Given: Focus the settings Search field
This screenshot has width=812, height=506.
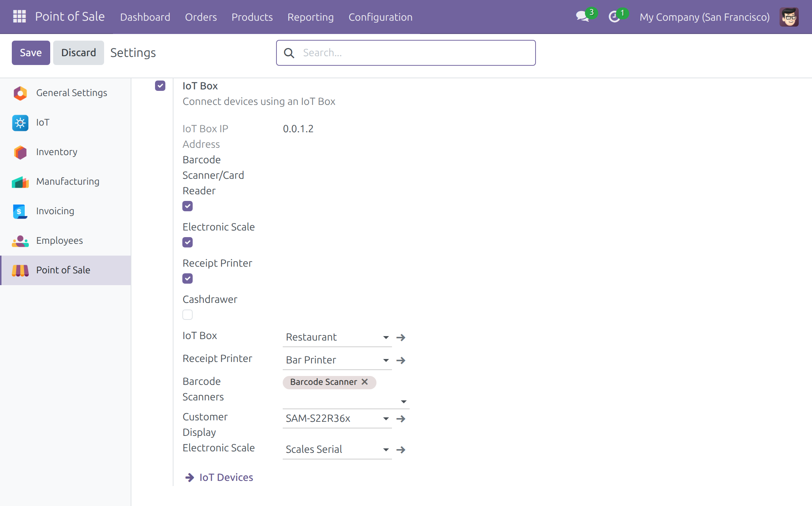Looking at the screenshot, I should pos(406,53).
